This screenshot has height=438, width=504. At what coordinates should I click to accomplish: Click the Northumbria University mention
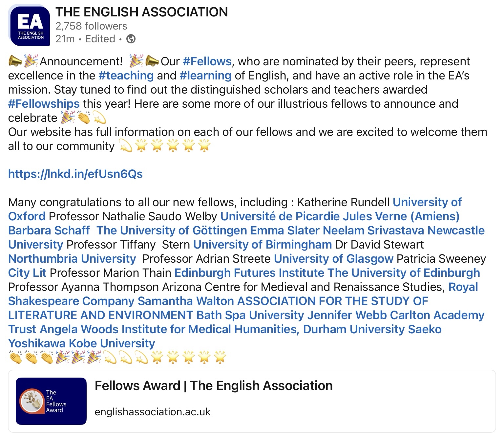[72, 259]
